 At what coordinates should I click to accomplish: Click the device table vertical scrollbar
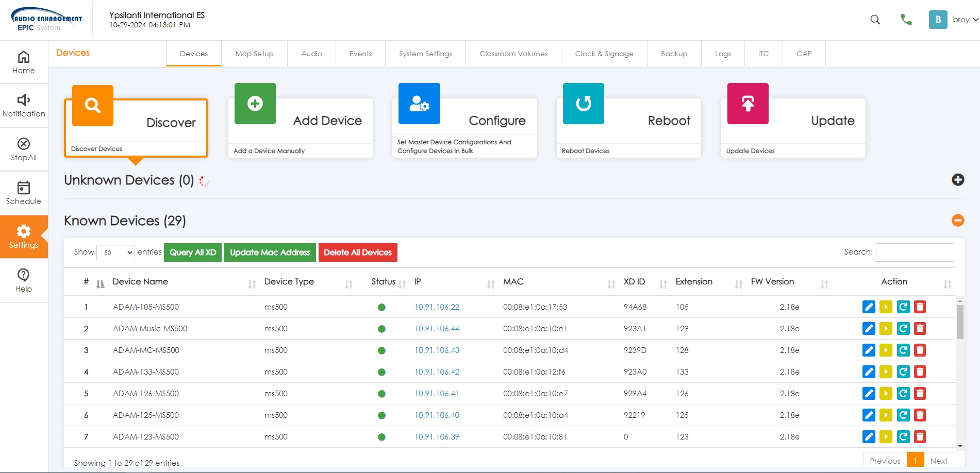tap(959, 322)
